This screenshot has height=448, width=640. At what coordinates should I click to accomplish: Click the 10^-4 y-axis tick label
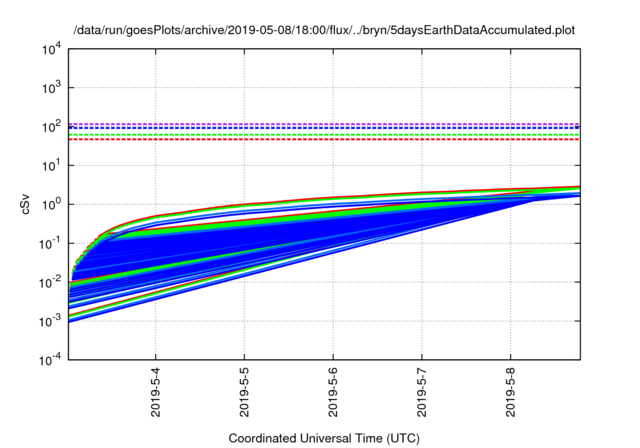(x=51, y=360)
